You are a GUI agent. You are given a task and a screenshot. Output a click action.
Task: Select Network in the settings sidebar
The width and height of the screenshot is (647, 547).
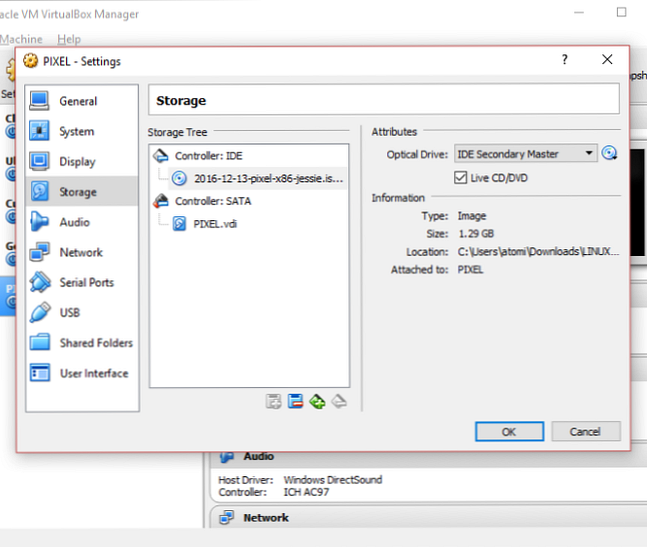80,252
